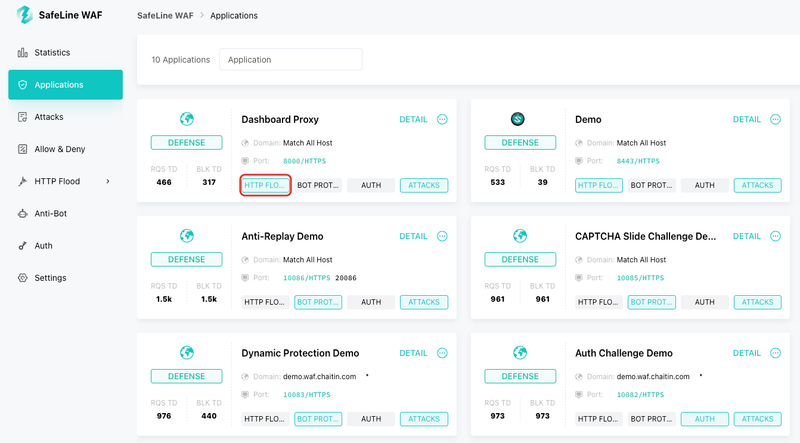Screen dimensions: 800x443
Task: Click Allow & Deny sidebar icon
Action: 22,149
